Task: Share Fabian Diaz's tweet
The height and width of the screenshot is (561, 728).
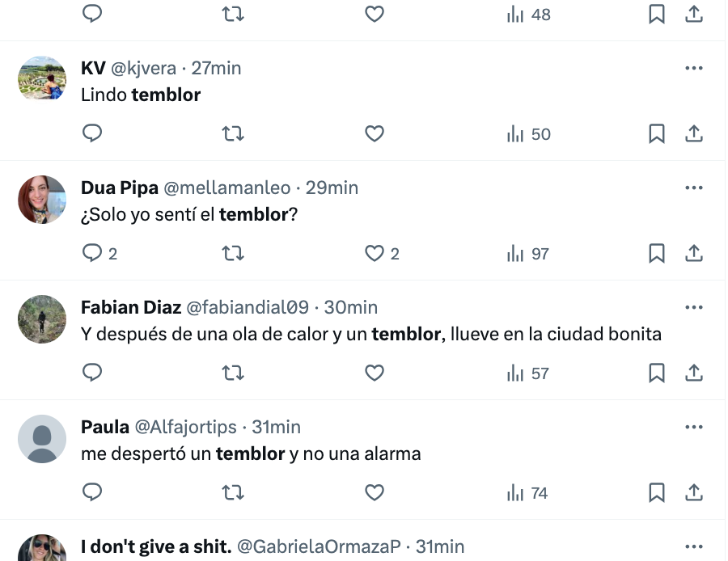Action: pyautogui.click(x=694, y=373)
